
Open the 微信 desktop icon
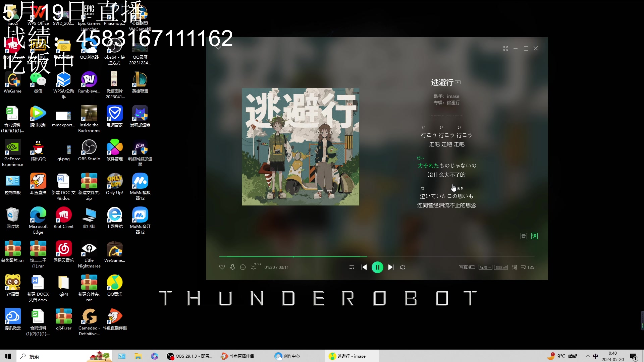[38, 82]
